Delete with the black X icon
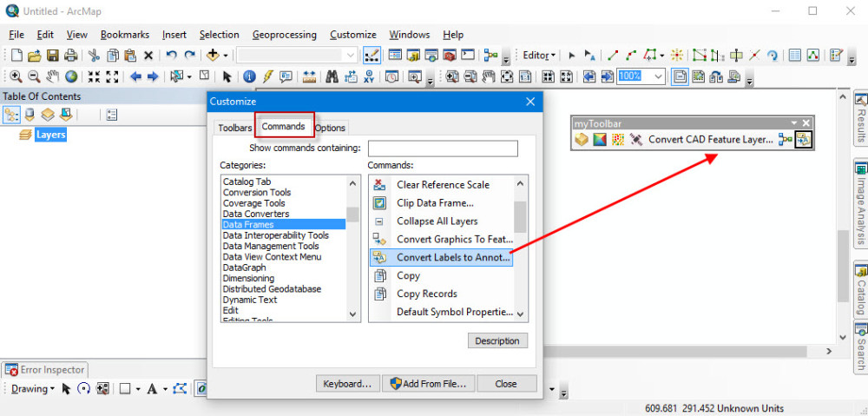 point(148,56)
